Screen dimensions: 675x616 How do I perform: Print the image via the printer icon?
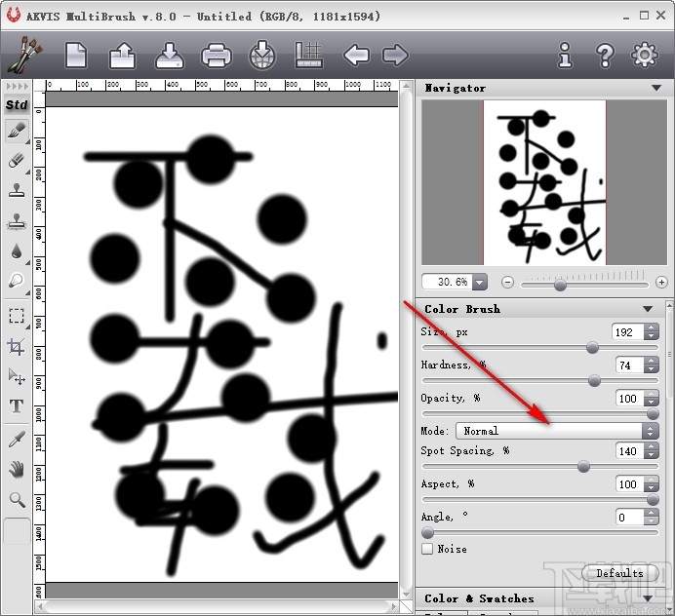[x=217, y=55]
